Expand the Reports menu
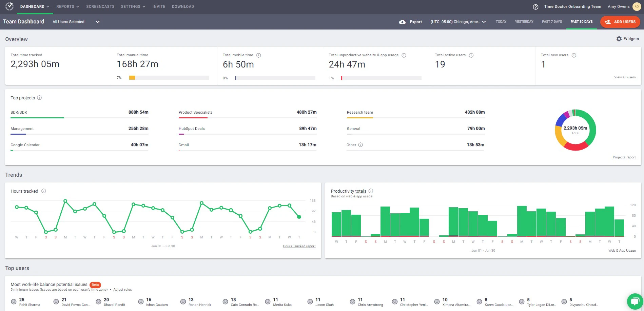The width and height of the screenshot is (644, 311). coord(67,7)
